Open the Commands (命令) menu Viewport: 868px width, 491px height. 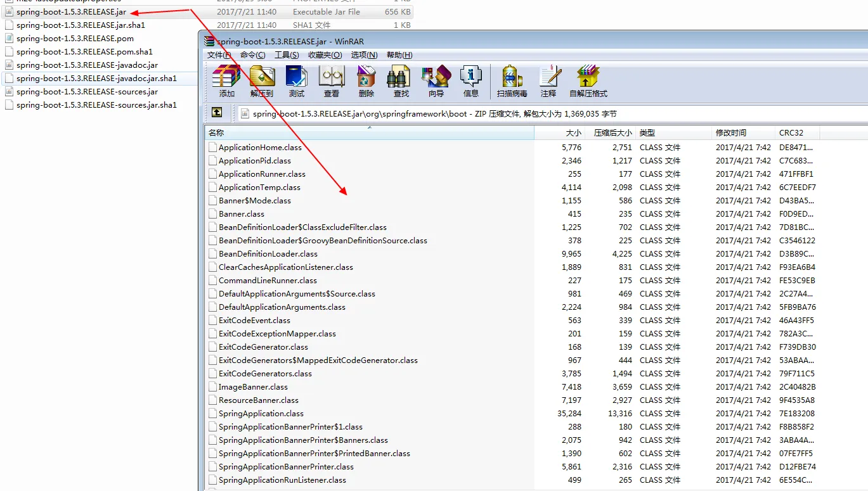tap(253, 55)
